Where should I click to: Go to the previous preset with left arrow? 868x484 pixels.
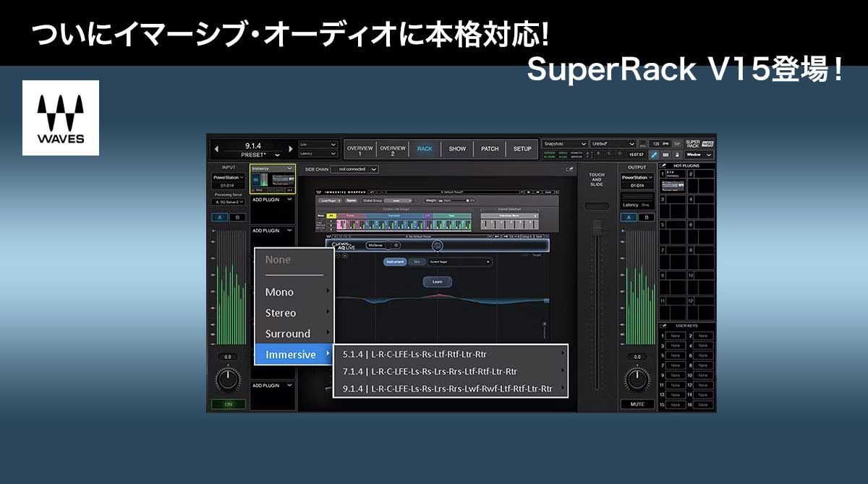click(x=216, y=150)
